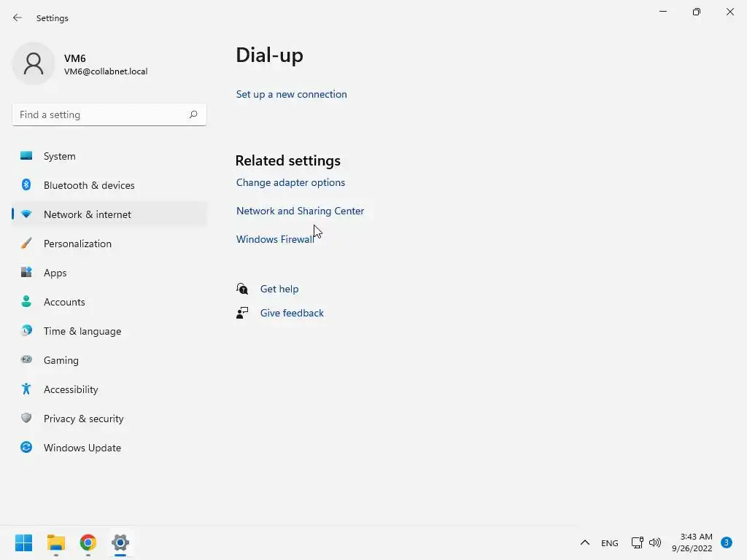Open the Windows Start menu
Screen dimensions: 747x560
pyautogui.click(x=23, y=542)
